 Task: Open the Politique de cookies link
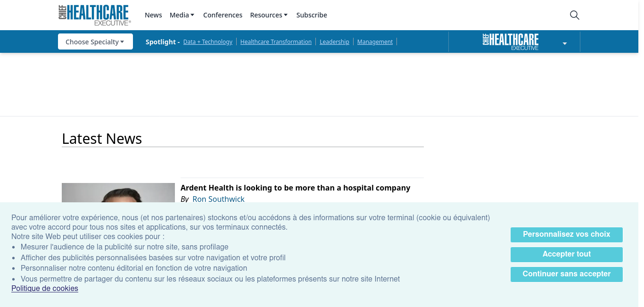pyautogui.click(x=45, y=289)
